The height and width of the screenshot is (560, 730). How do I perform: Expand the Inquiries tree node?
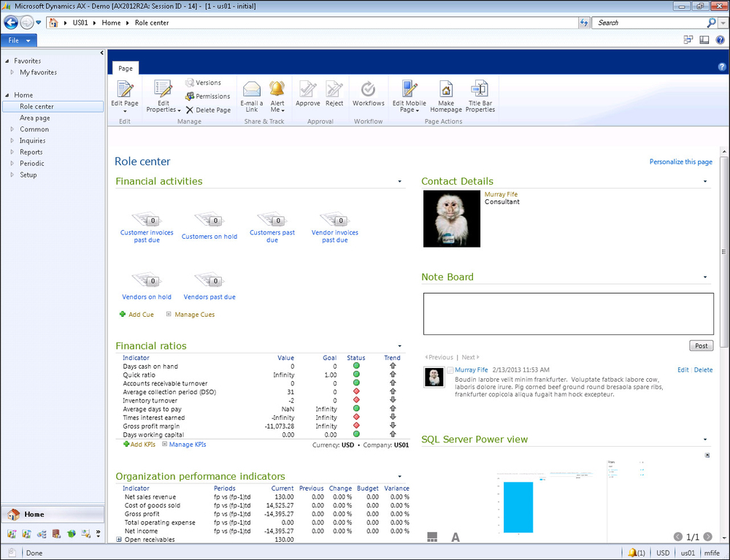pyautogui.click(x=12, y=141)
